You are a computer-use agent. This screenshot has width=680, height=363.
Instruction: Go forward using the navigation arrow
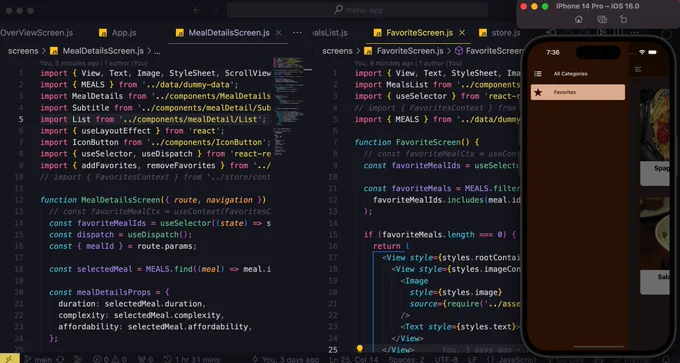tap(213, 10)
